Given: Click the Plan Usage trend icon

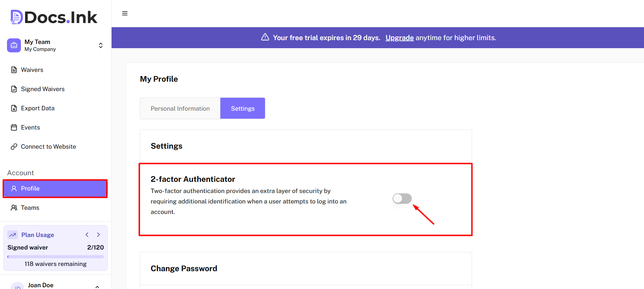Looking at the screenshot, I should tap(13, 235).
